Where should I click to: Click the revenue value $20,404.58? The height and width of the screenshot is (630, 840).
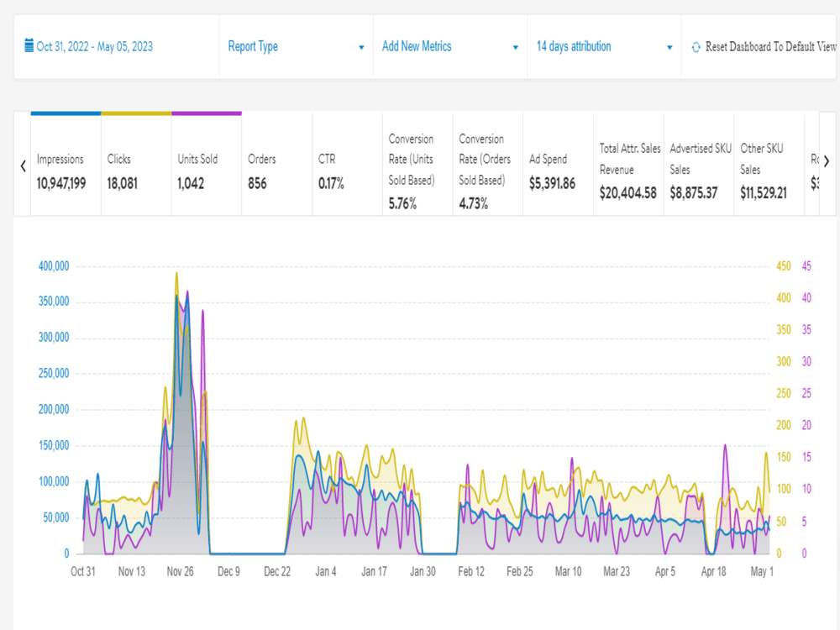[627, 193]
